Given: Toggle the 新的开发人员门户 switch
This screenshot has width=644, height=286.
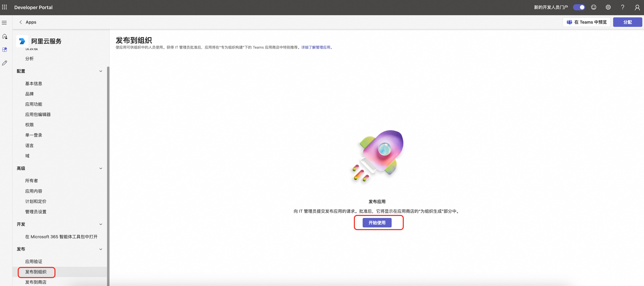Looking at the screenshot, I should [x=579, y=7].
